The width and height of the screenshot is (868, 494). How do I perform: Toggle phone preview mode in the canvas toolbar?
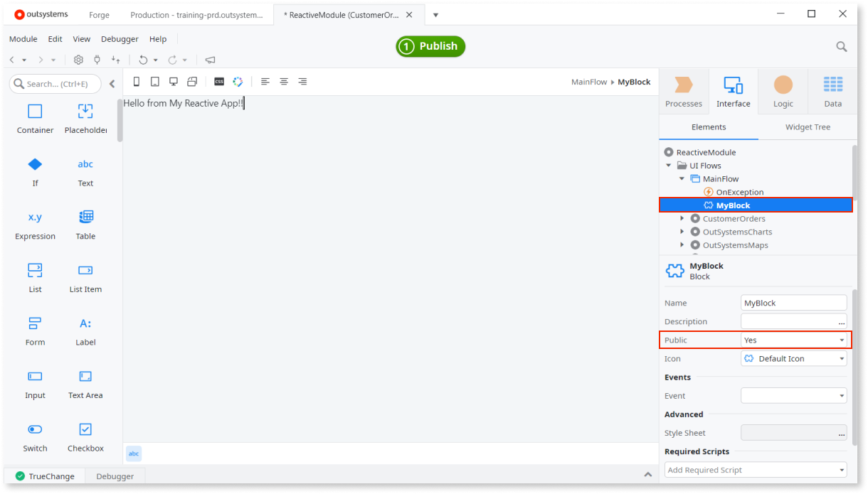point(136,81)
